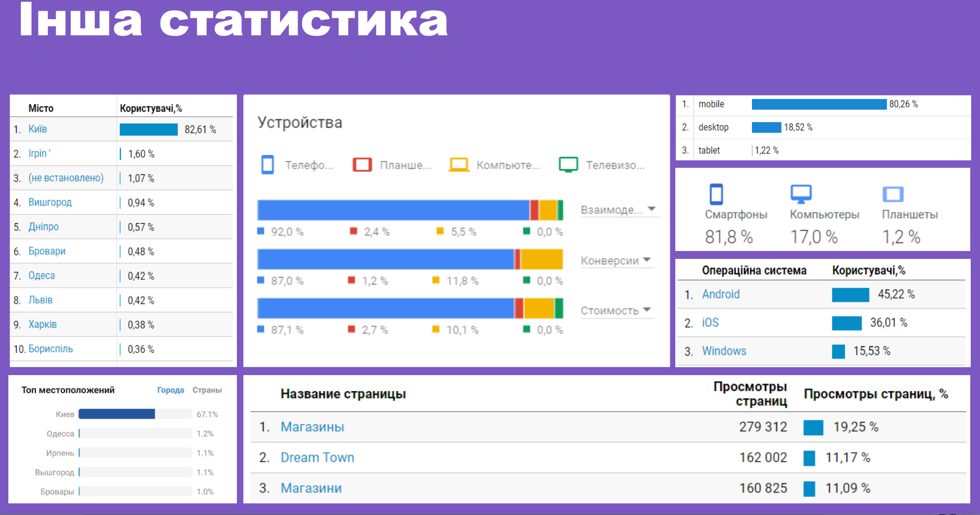Click the Киев 67.1% location bar
Viewport: 980px width, 515px height.
tap(117, 414)
